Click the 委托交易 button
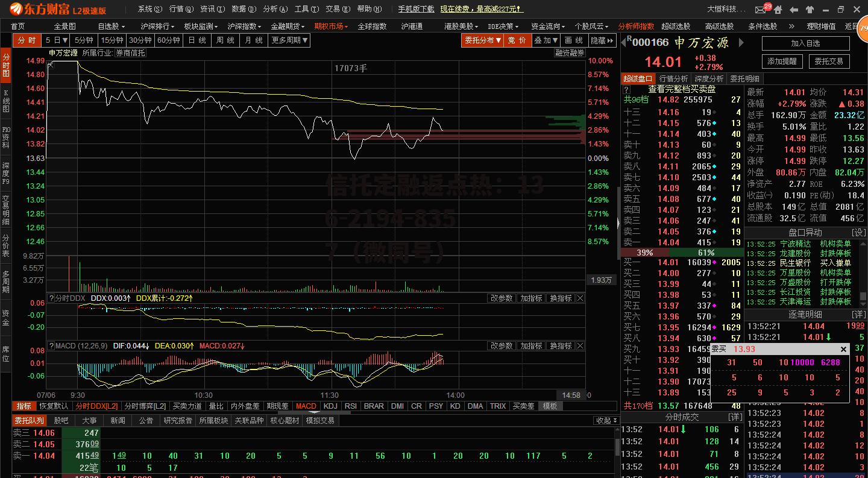This screenshot has width=868, height=478. (x=829, y=61)
